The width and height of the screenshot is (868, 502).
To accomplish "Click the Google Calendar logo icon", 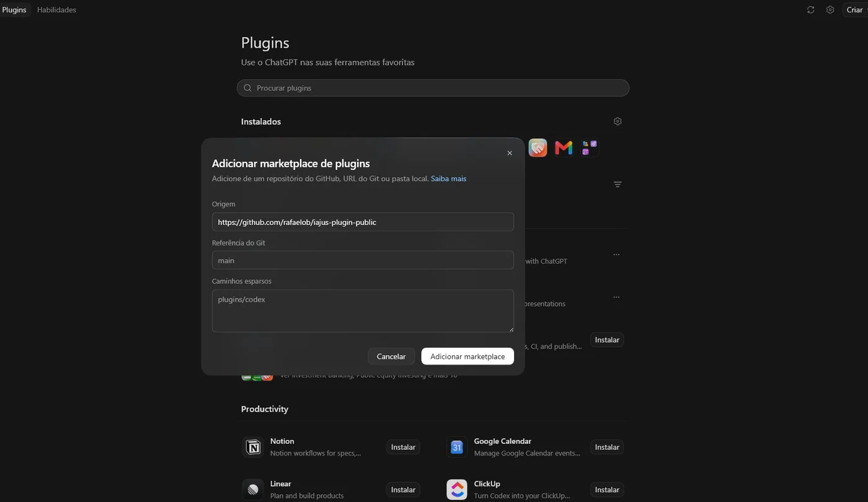I will 457,447.
